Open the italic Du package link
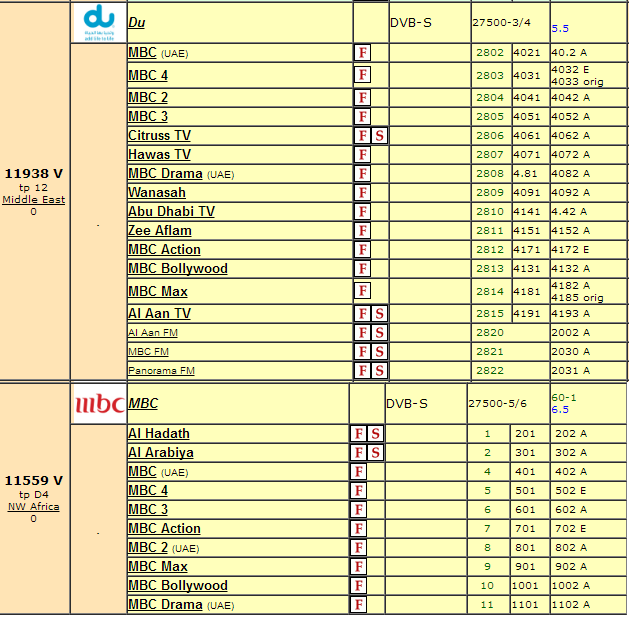Image resolution: width=638 pixels, height=622 pixels. pos(136,21)
